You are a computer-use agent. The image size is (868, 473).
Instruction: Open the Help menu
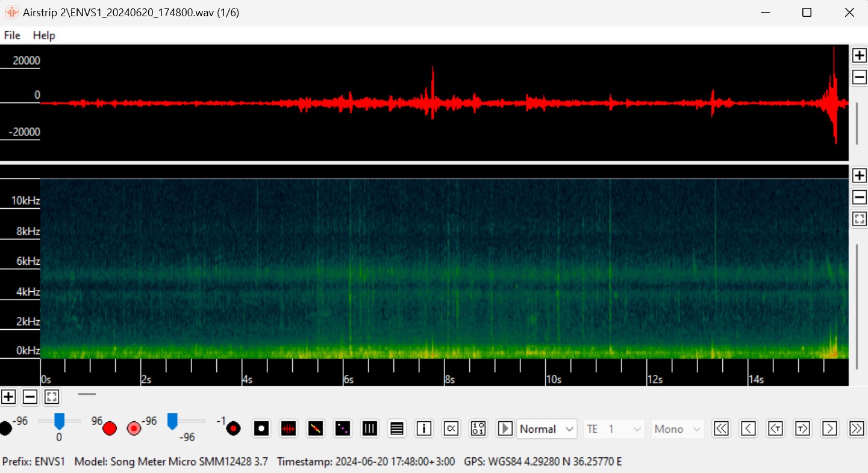pos(44,36)
